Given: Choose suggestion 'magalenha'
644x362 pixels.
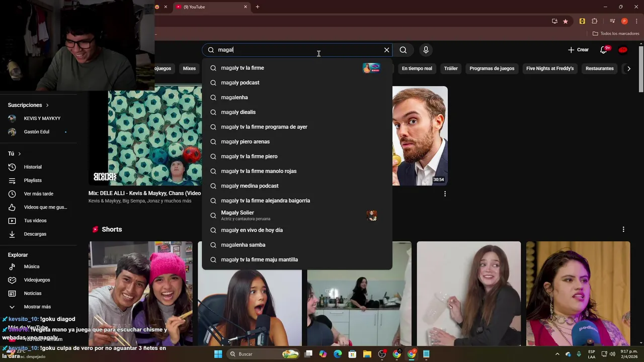Looking at the screenshot, I should coord(297,98).
